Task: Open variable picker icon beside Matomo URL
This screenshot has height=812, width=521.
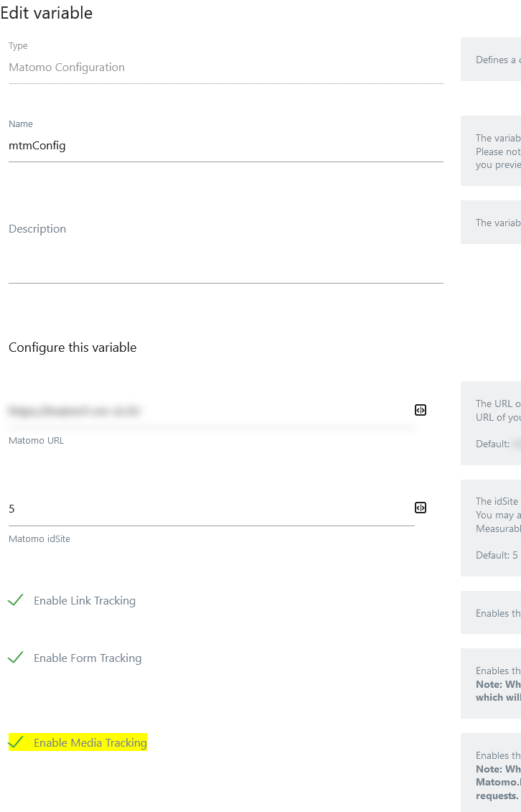Action: pos(421,410)
